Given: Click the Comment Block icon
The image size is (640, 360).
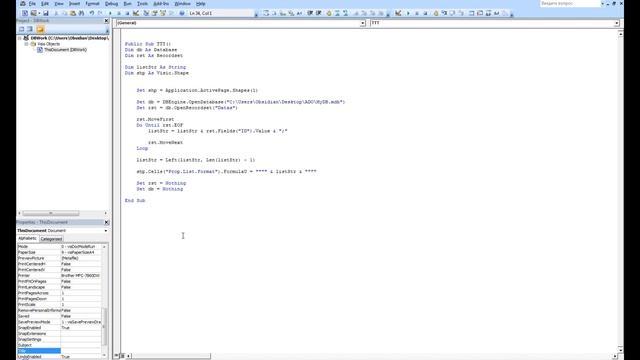Looking at the screenshot, I should [x=337, y=13].
